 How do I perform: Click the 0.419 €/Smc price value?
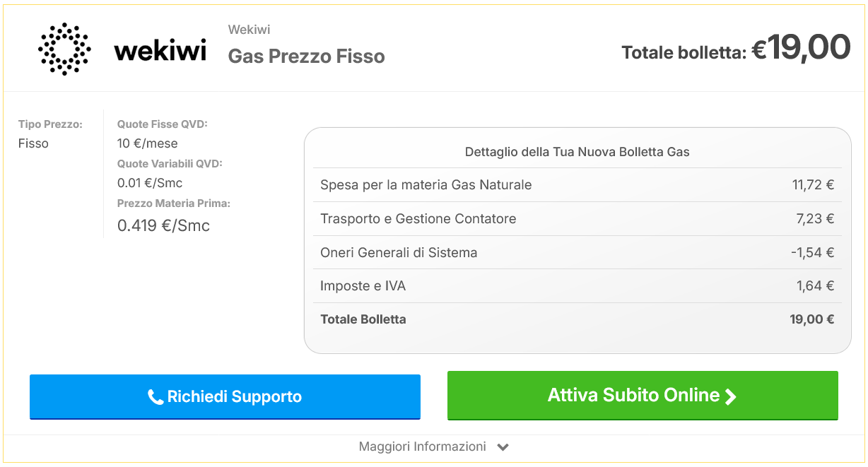163,226
